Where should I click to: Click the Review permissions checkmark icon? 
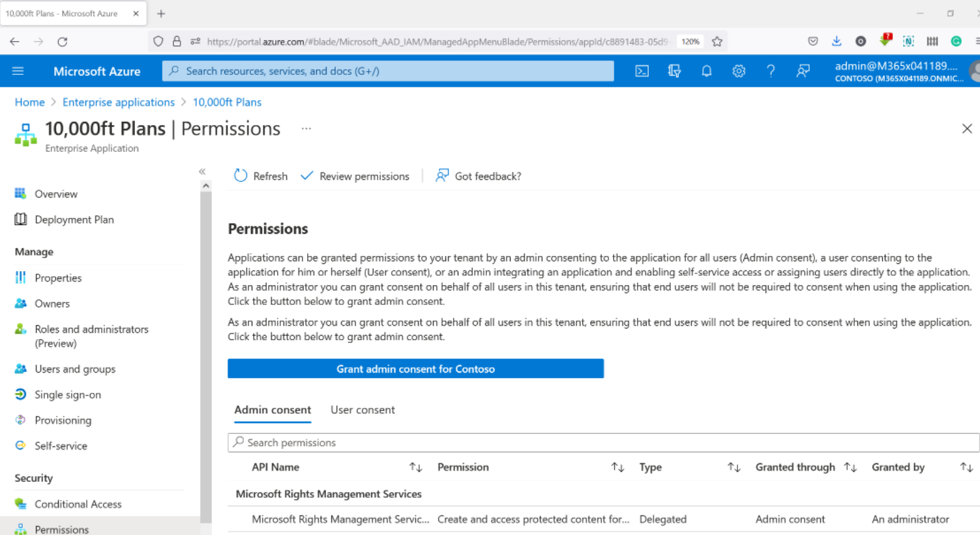[x=306, y=176]
